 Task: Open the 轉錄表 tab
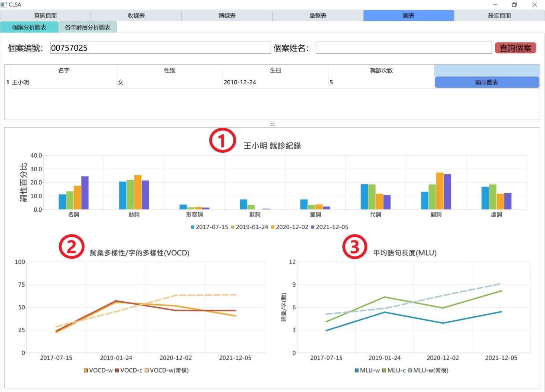(227, 16)
